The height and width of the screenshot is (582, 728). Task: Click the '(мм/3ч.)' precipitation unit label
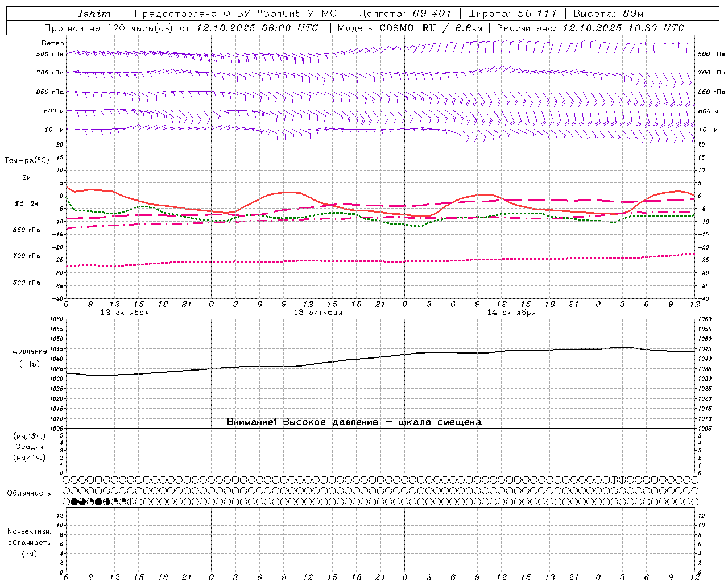[x=30, y=436]
